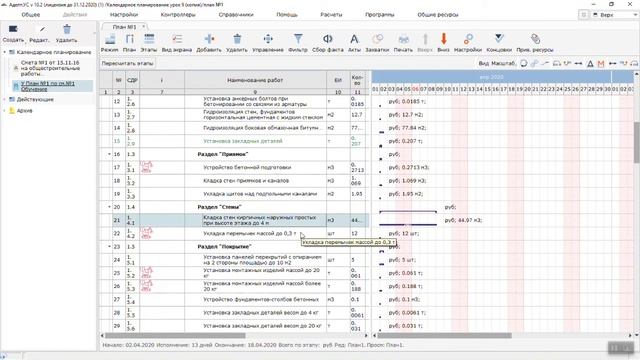The image size is (640, 360).
Task: Open the Настройки menu in the menu bar
Action: pyautogui.click(x=124, y=15)
